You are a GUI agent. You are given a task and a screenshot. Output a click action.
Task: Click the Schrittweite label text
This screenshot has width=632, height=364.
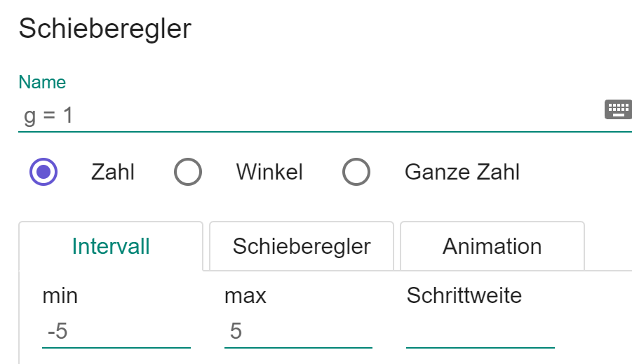pos(464,295)
